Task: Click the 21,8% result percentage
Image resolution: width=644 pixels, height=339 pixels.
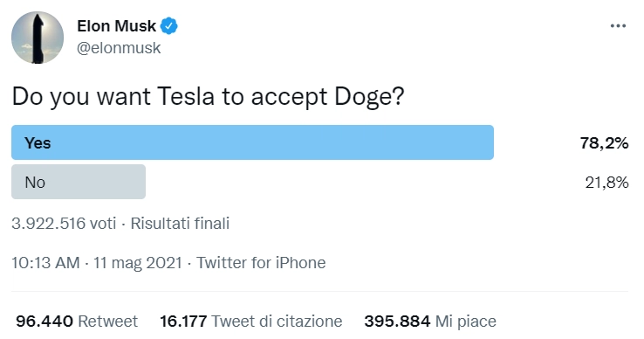Action: [606, 183]
